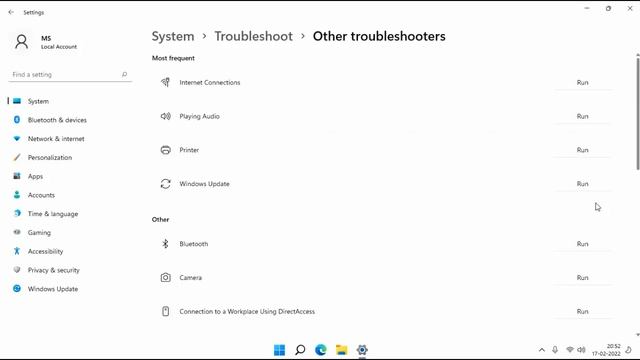Image resolution: width=640 pixels, height=360 pixels.
Task: Click the Windows Update sidebar icon
Action: coord(17,289)
